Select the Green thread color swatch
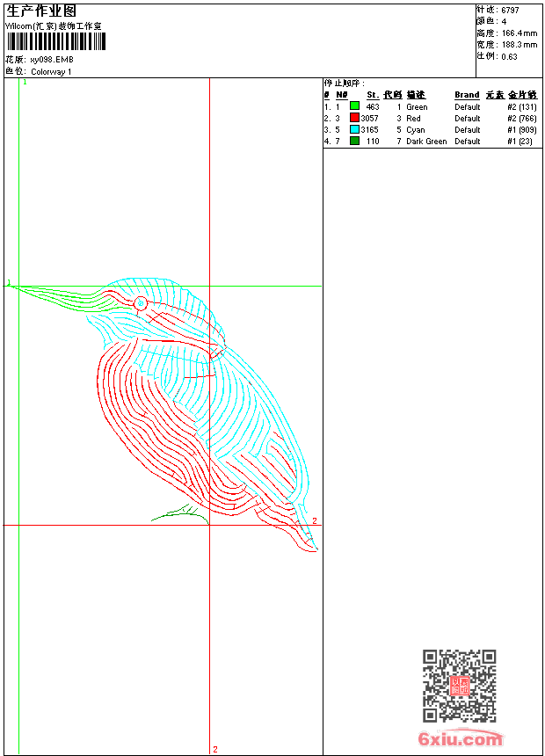545x756 pixels. [x=354, y=106]
